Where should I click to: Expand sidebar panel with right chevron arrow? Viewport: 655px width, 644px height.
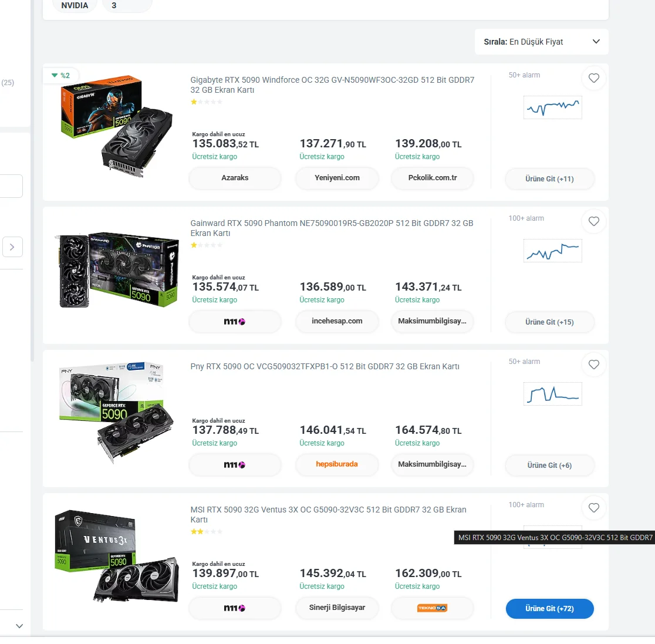coord(12,247)
